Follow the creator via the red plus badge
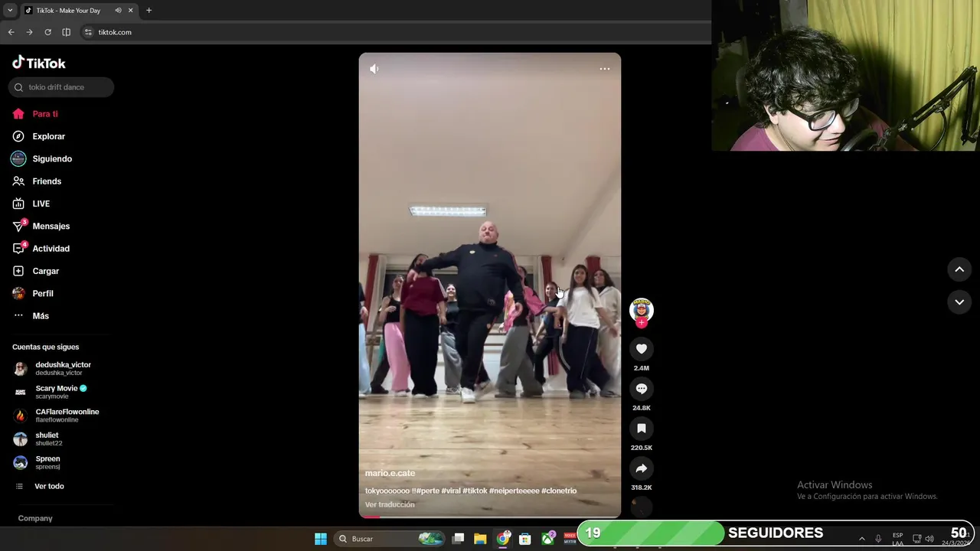 (x=642, y=323)
